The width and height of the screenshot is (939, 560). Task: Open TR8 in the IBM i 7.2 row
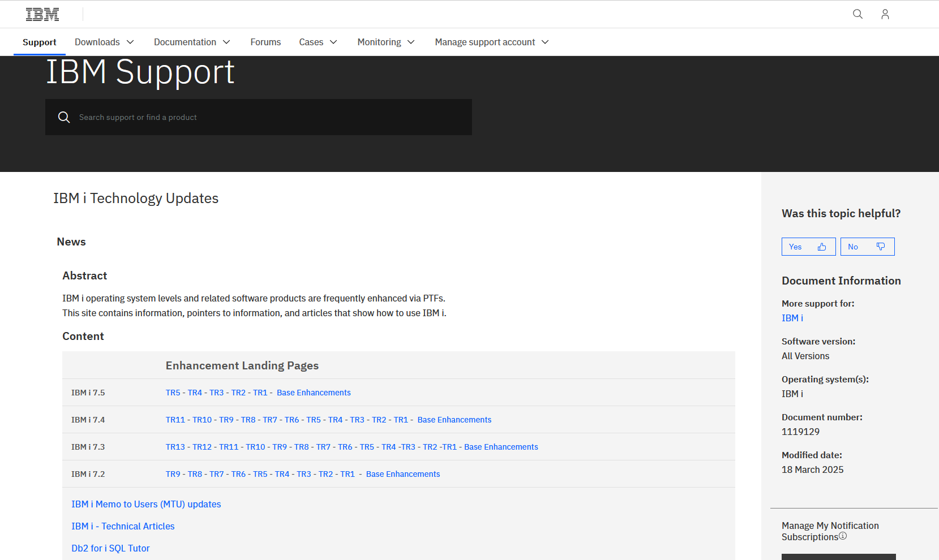coord(195,474)
